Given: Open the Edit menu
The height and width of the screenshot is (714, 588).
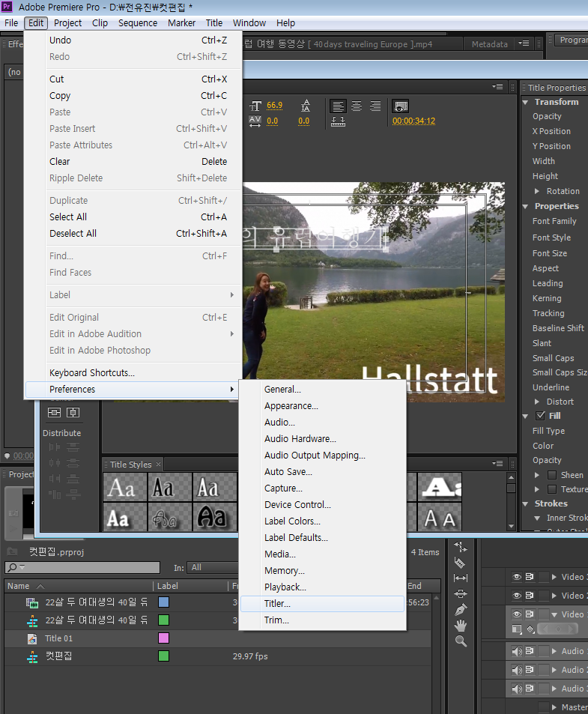Looking at the screenshot, I should [x=36, y=22].
